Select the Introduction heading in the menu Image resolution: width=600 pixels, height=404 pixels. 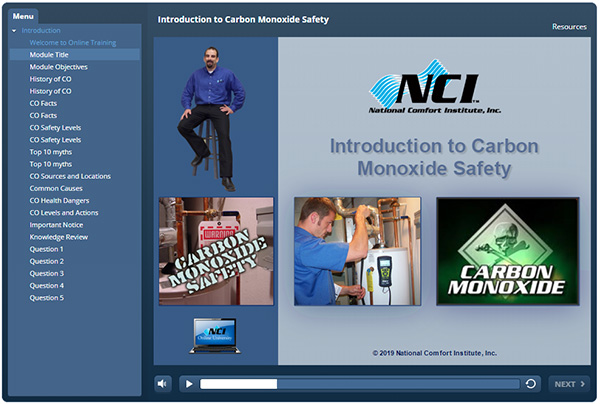[41, 31]
